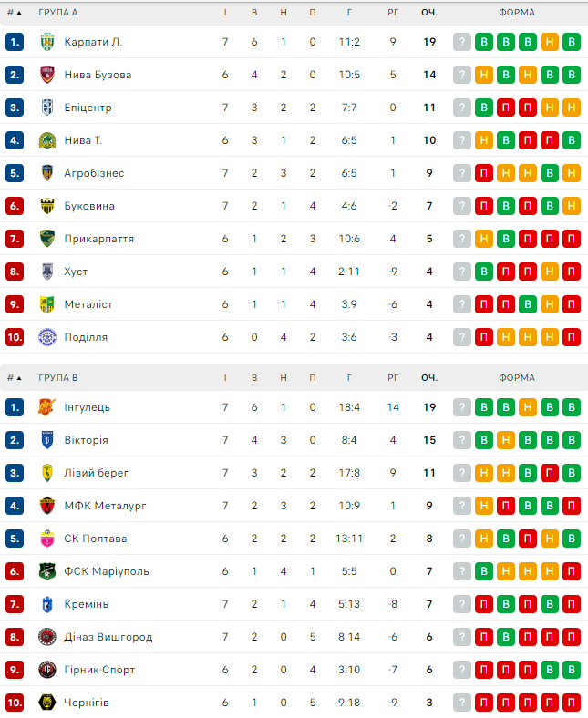Viewport: 588px width, 718px height.
Task: Click the Гірник-Спорт club badge
Action: 48,670
